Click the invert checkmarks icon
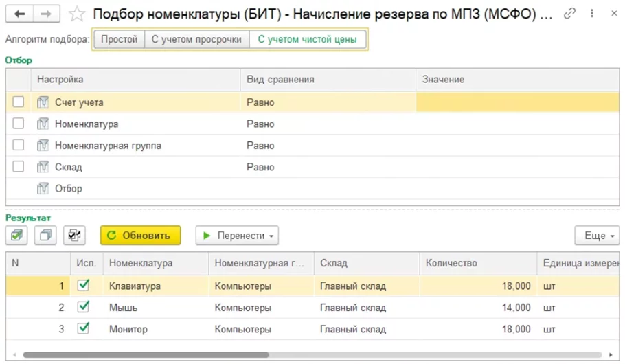This screenshot has height=364, width=625. [74, 236]
